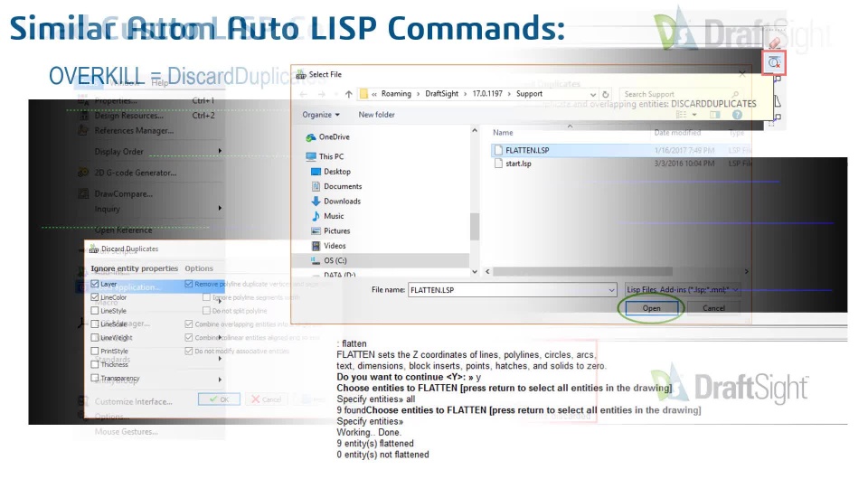This screenshot has width=868, height=488.
Task: Open 2D G-code Generator menu item
Action: pyautogui.click(x=135, y=173)
